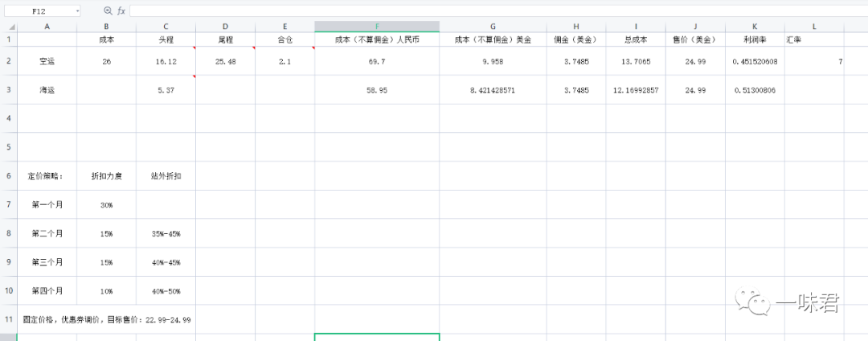Select row header 6
This screenshot has width=868, height=341.
pyautogui.click(x=9, y=176)
